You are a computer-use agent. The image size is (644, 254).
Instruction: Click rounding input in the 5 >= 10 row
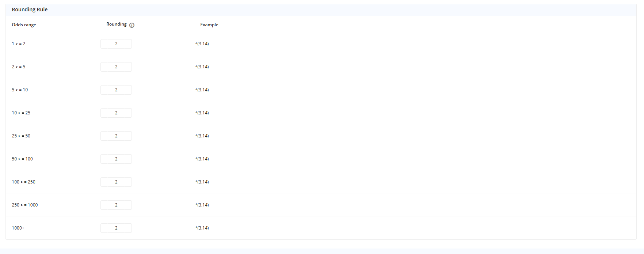[116, 90]
